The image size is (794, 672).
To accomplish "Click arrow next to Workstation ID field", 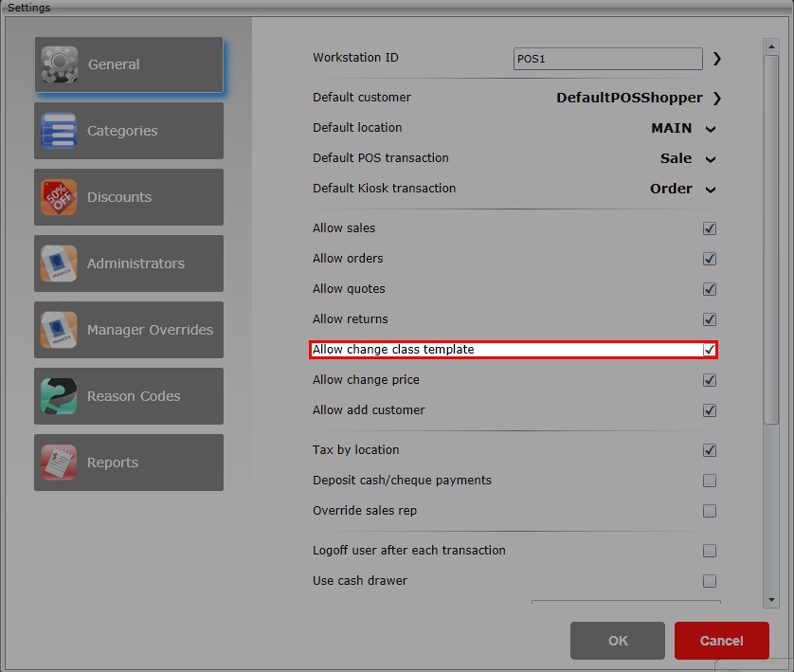I will [716, 59].
